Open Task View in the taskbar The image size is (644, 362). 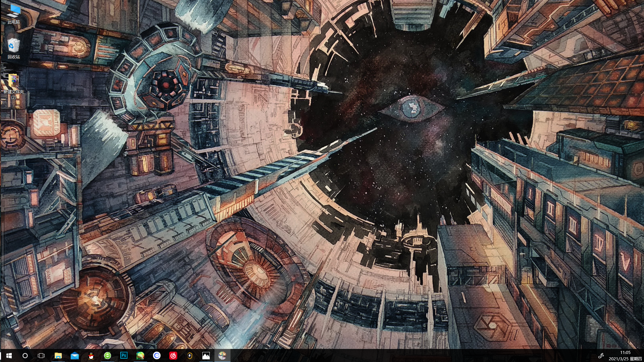click(41, 356)
